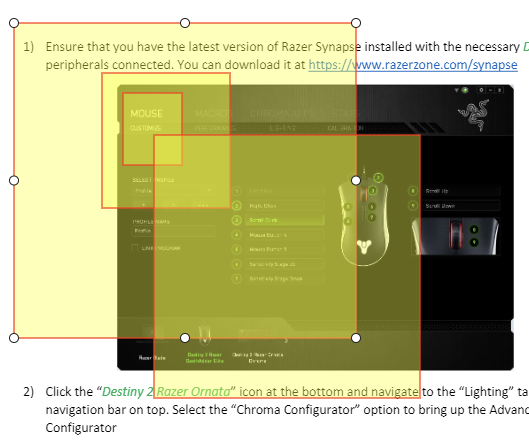Image resolution: width=529 pixels, height=441 pixels.
Task: Open the Mouse Button 5 assignment
Action: [x=284, y=249]
